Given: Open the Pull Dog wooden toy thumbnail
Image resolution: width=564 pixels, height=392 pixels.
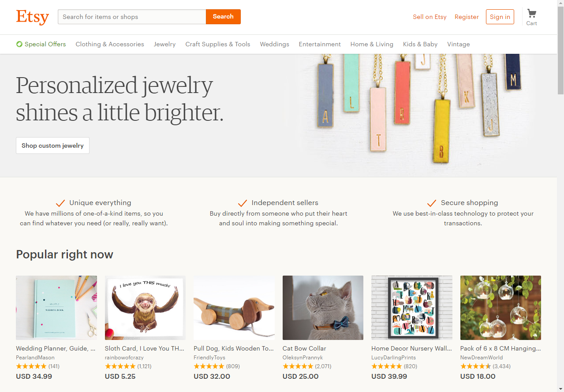Looking at the screenshot, I should tap(234, 308).
